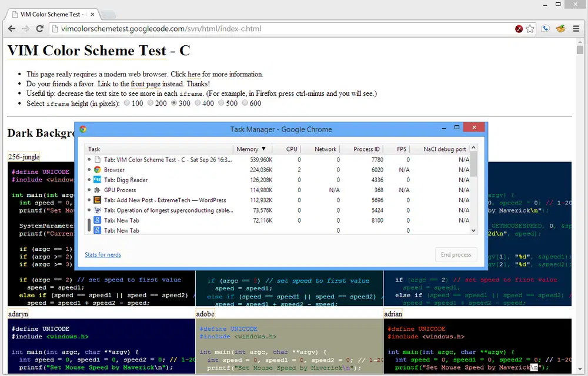Click the GPU Process puzzle-piece icon
588x376 pixels.
point(98,190)
